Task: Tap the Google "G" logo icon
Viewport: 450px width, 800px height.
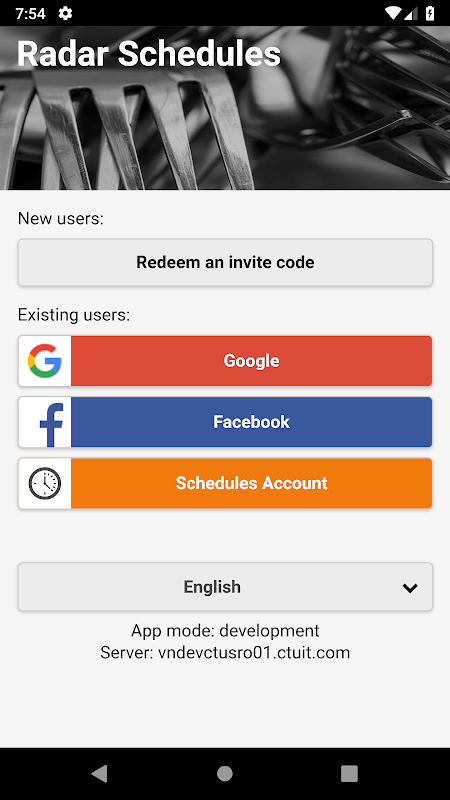Action: click(45, 361)
